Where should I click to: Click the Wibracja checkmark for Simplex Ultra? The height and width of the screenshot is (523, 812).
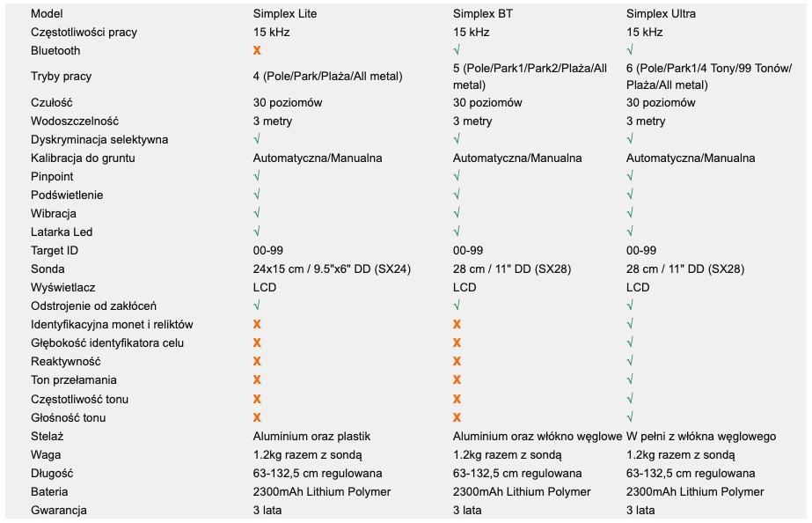pos(630,212)
